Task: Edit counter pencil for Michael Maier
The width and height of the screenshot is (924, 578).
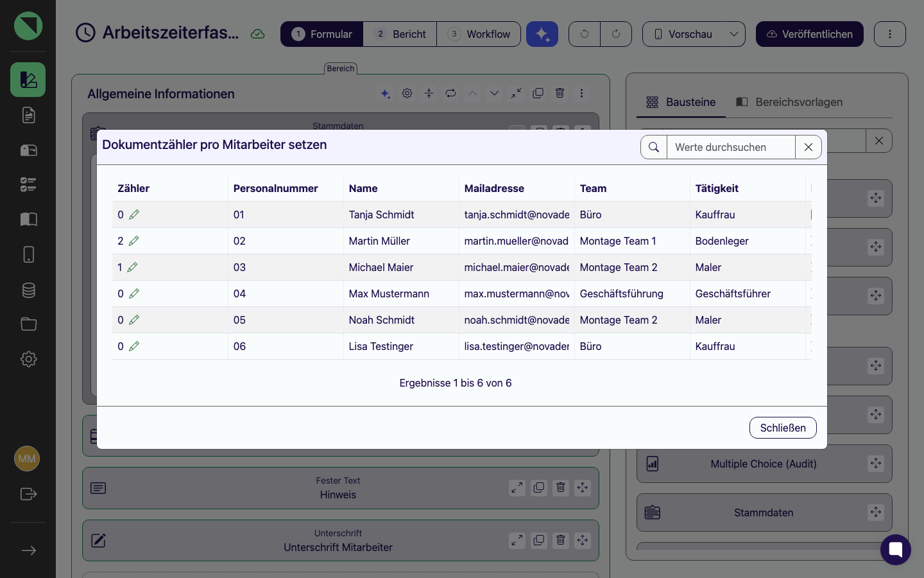Action: [x=132, y=267]
